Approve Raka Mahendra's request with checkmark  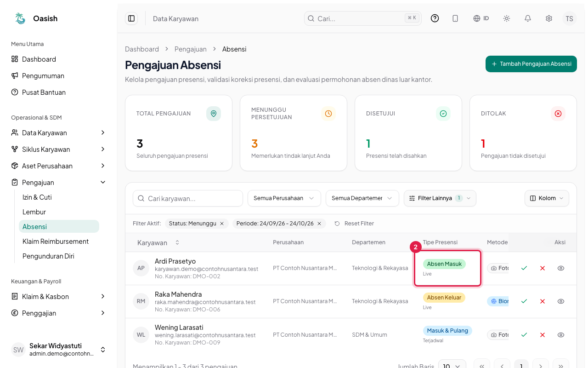click(x=524, y=301)
